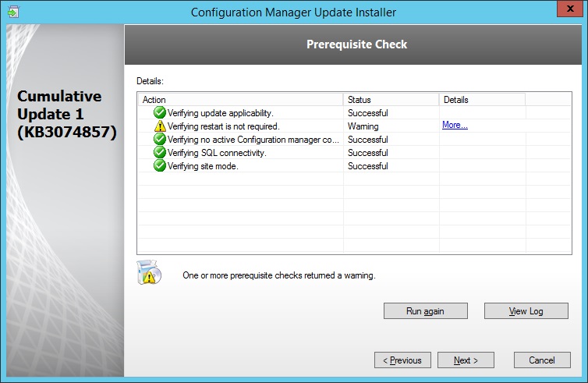This screenshot has height=383, width=588.
Task: Click green checkmark beside active Configuration manager check
Action: (160, 140)
